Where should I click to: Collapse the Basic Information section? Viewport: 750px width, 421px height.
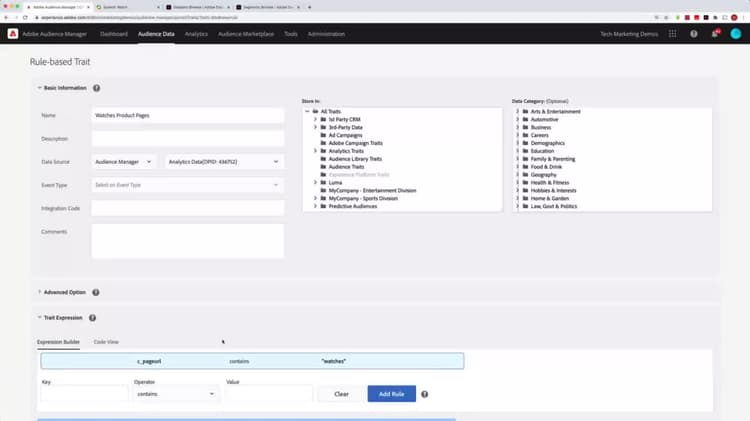pyautogui.click(x=39, y=88)
